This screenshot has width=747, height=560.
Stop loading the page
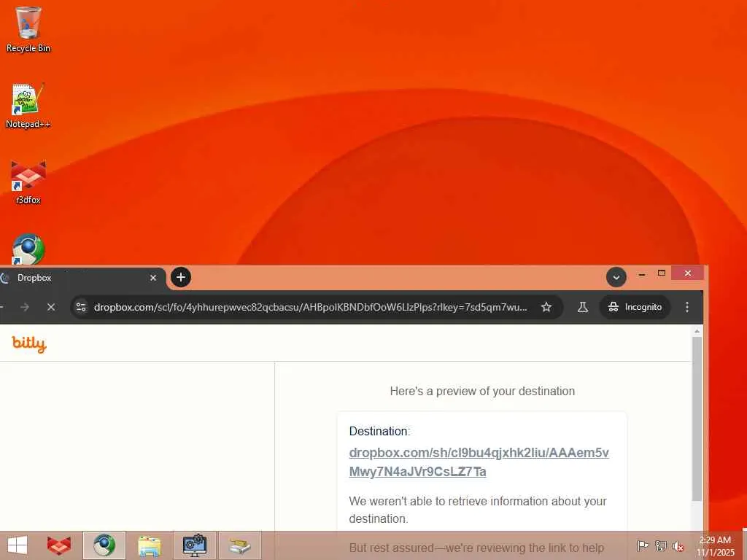[x=51, y=307]
